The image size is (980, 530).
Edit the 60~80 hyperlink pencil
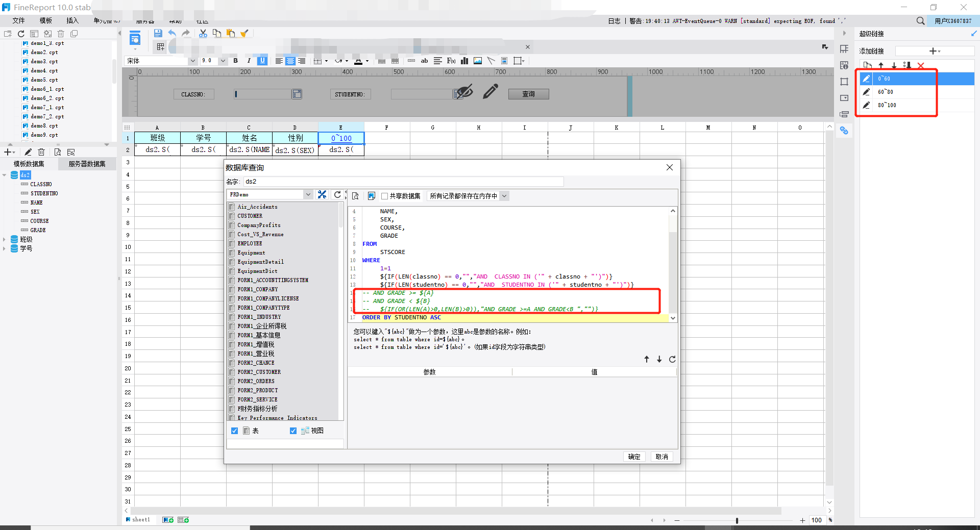click(866, 92)
